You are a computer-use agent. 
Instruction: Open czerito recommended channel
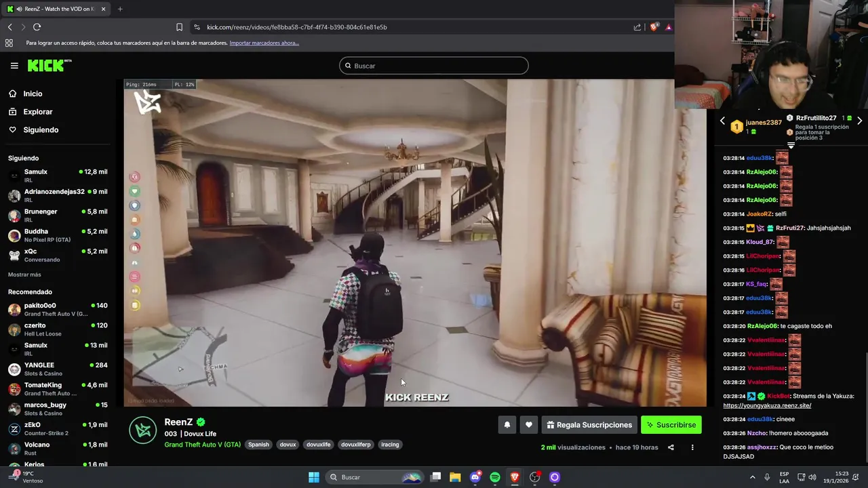point(59,329)
